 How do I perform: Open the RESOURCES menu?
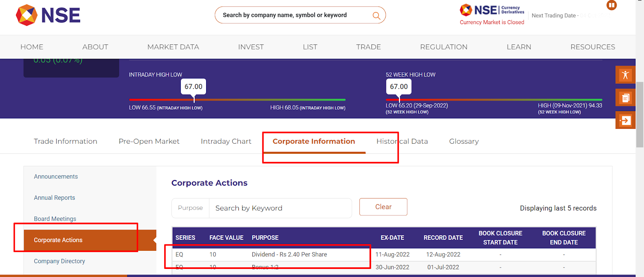(x=592, y=47)
